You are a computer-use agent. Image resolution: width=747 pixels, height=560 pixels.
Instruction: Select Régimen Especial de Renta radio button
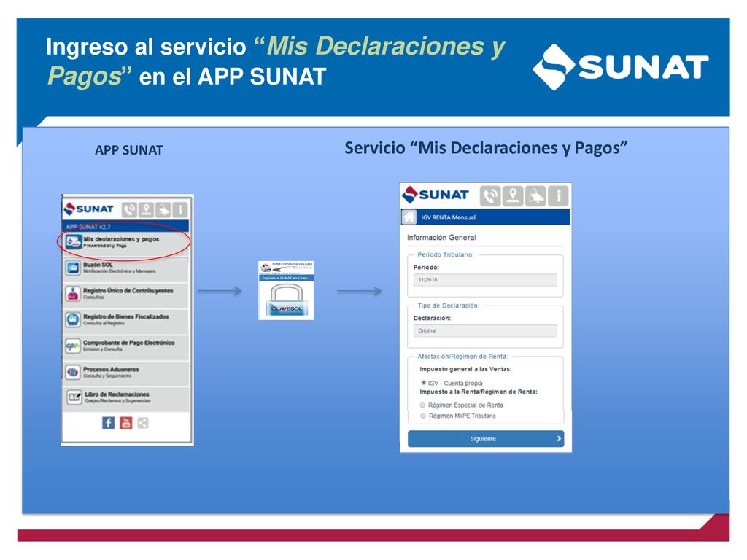tap(422, 405)
